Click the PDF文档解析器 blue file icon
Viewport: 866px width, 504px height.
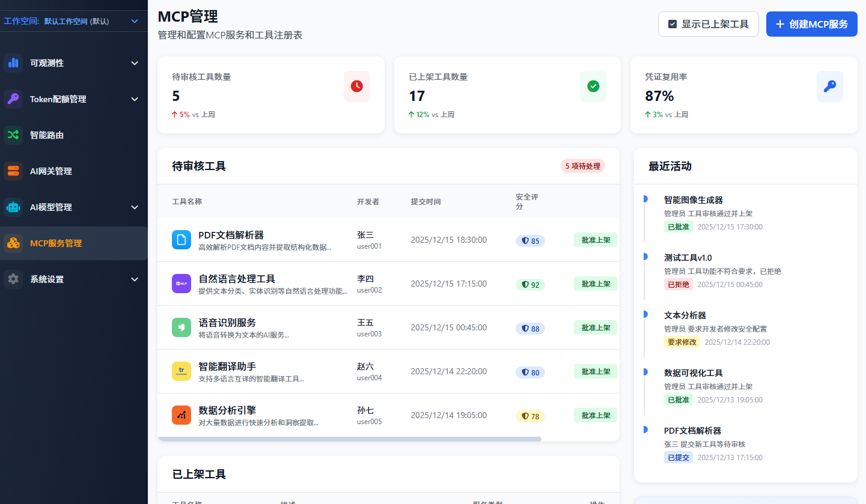click(x=181, y=240)
